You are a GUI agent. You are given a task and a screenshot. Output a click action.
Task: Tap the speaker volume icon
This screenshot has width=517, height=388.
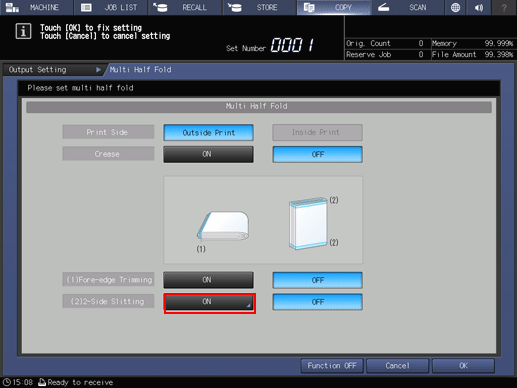[479, 7]
